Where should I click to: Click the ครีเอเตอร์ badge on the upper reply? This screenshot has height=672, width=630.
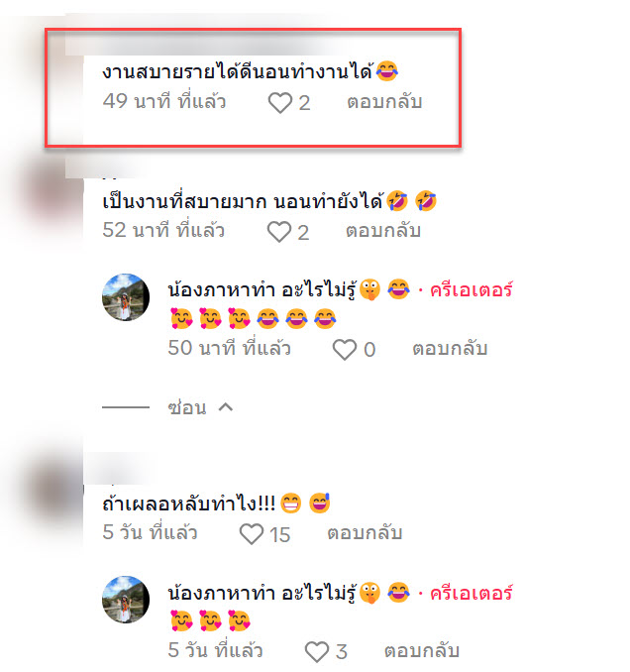[472, 290]
